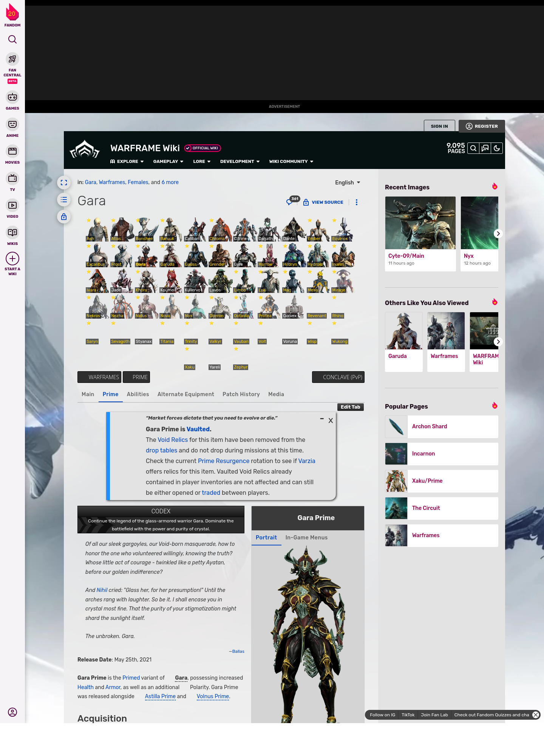Screen dimensions: 544x756
Task: Expand the Wiki Community menu
Action: pos(291,161)
